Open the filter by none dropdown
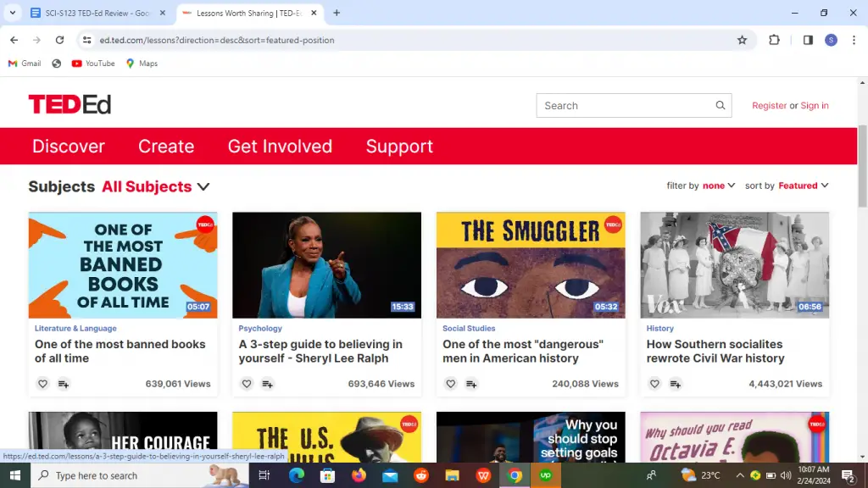This screenshot has height=488, width=868. point(718,186)
